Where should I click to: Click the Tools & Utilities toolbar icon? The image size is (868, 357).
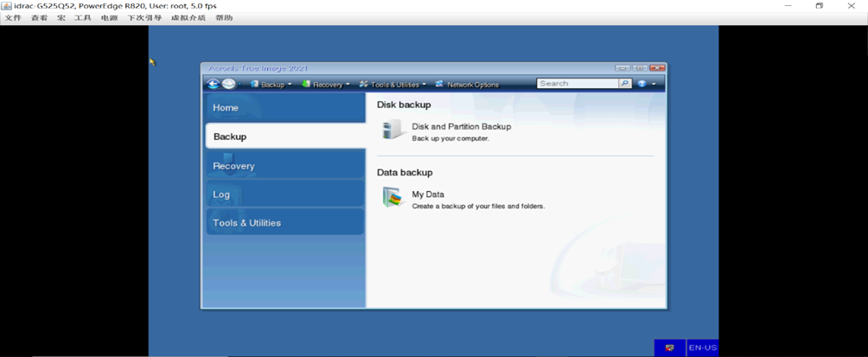[364, 84]
